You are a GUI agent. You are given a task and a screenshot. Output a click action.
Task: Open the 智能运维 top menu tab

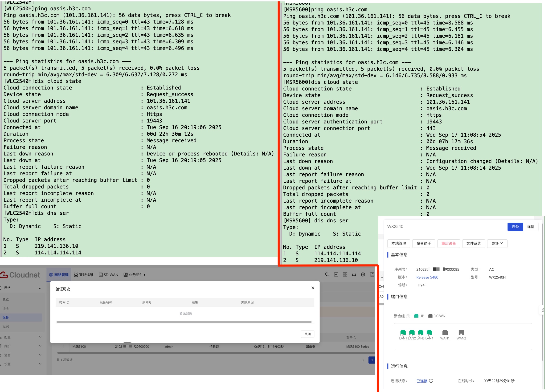click(x=84, y=275)
